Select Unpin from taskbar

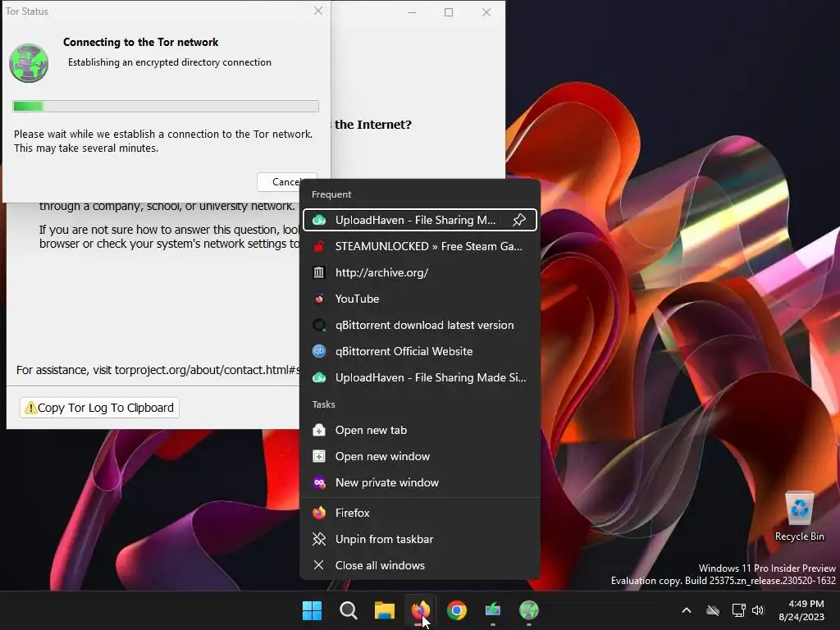pos(420,539)
